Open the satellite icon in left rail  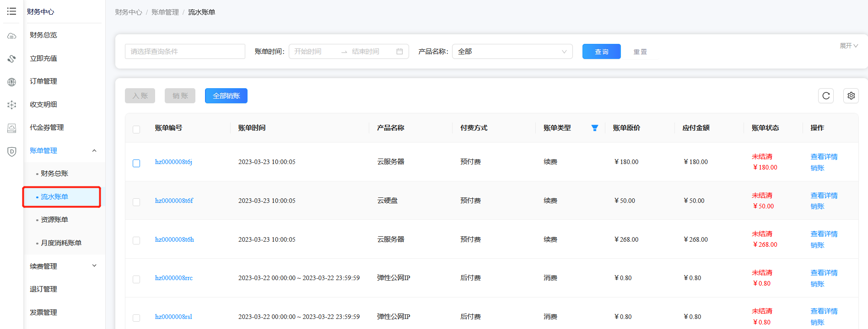(x=12, y=59)
